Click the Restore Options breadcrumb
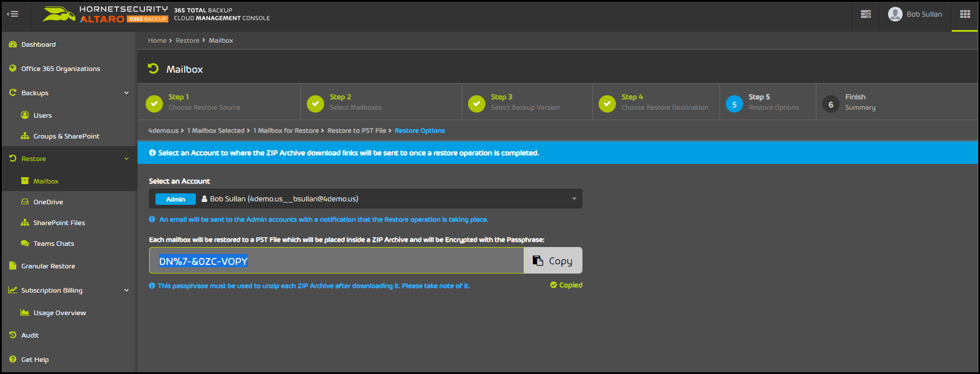 pyautogui.click(x=420, y=130)
